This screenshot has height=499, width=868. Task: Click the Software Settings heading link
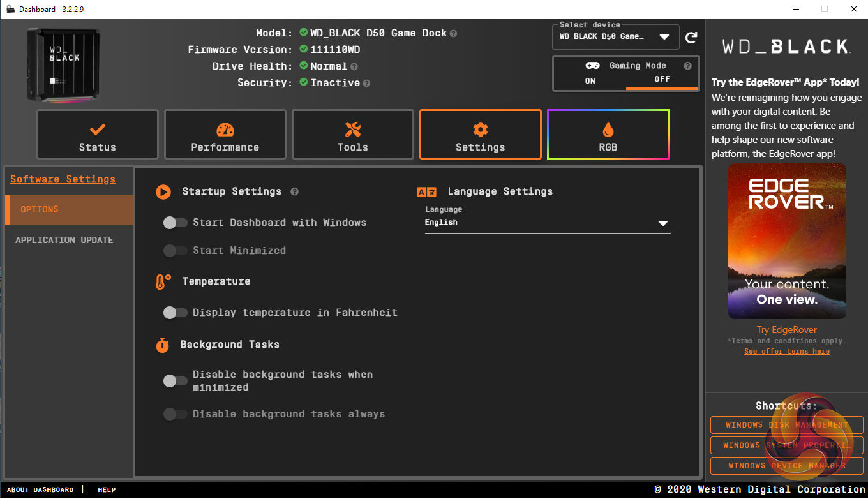[63, 179]
